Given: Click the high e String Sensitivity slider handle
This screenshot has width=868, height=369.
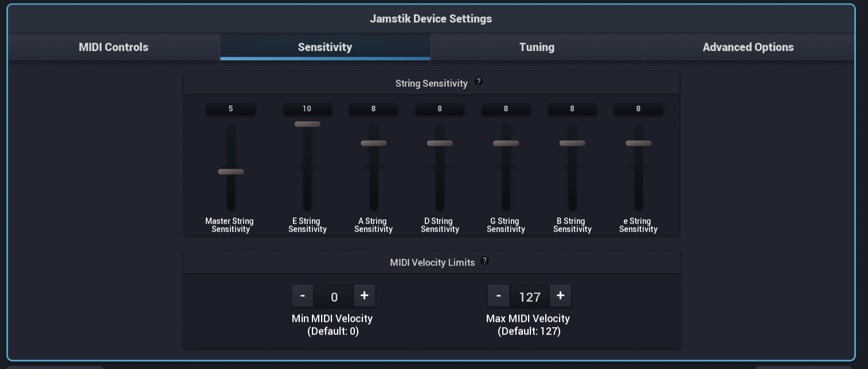Looking at the screenshot, I should pyautogui.click(x=639, y=143).
